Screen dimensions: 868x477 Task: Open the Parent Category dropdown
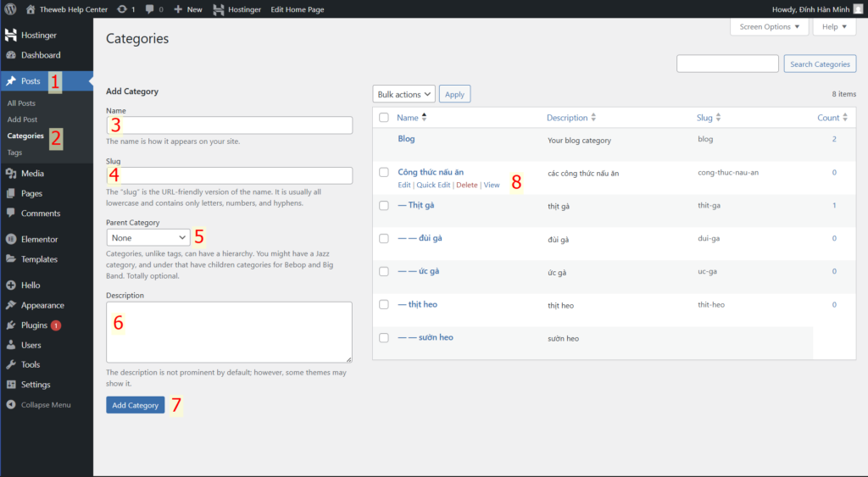click(x=148, y=238)
